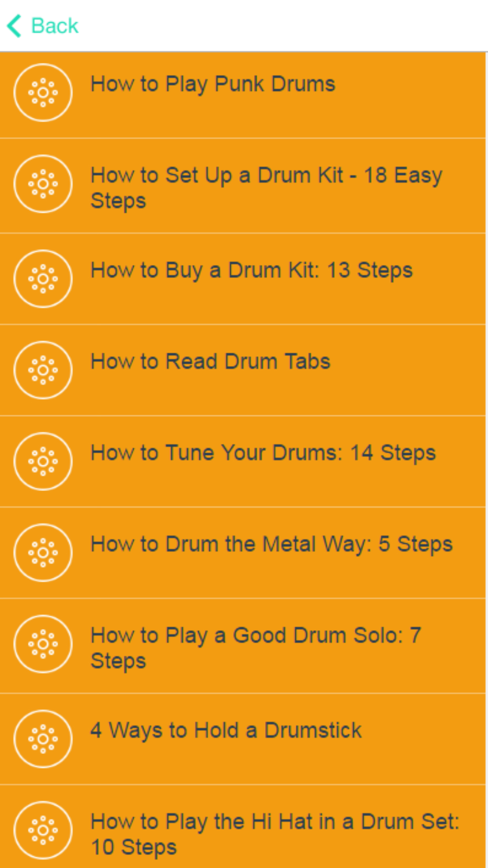The width and height of the screenshot is (488, 868).
Task: Tap the Back text label
Action: point(55,26)
